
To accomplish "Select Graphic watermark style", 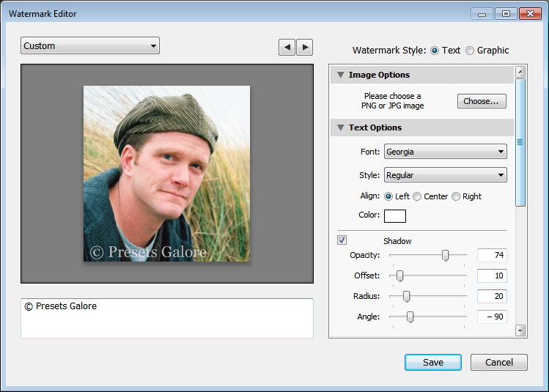I will pos(470,51).
